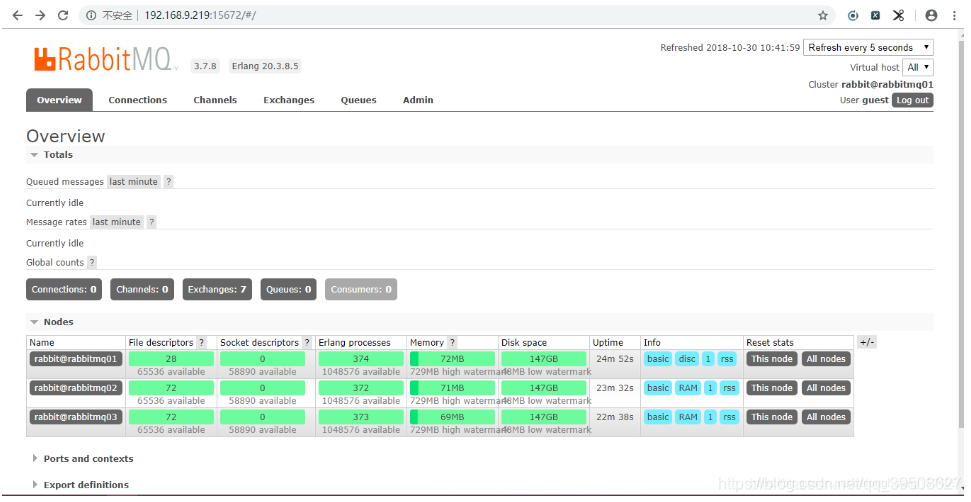The height and width of the screenshot is (502, 971).
Task: Click basic tag on rabbitmq01 row
Action: [x=658, y=358]
